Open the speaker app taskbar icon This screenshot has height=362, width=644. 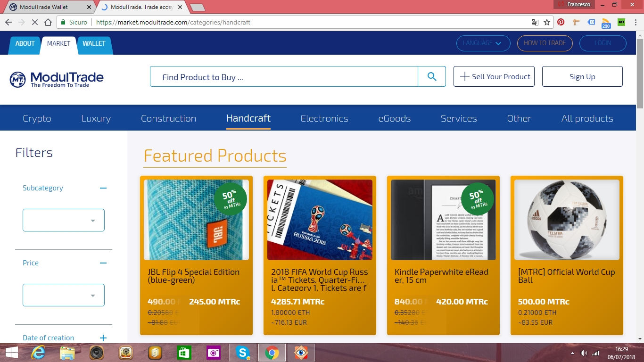click(97, 353)
